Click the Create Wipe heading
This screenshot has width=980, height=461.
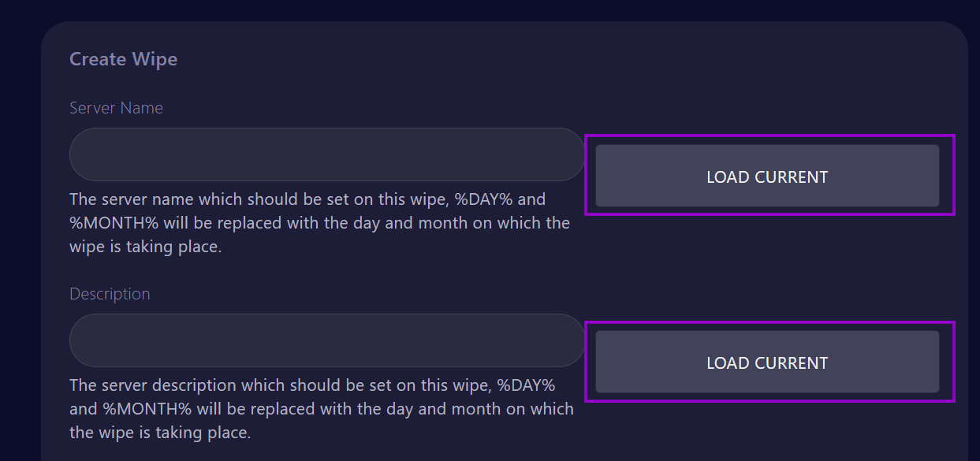[x=123, y=59]
